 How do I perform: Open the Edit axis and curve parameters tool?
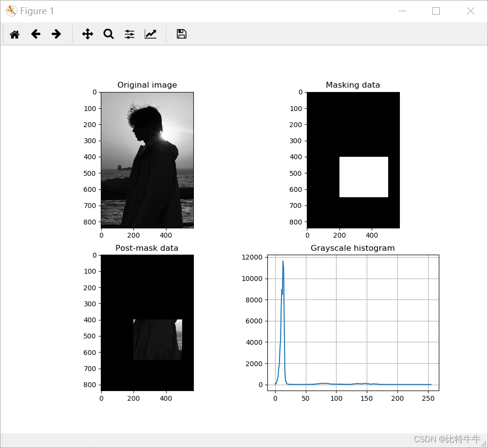150,34
